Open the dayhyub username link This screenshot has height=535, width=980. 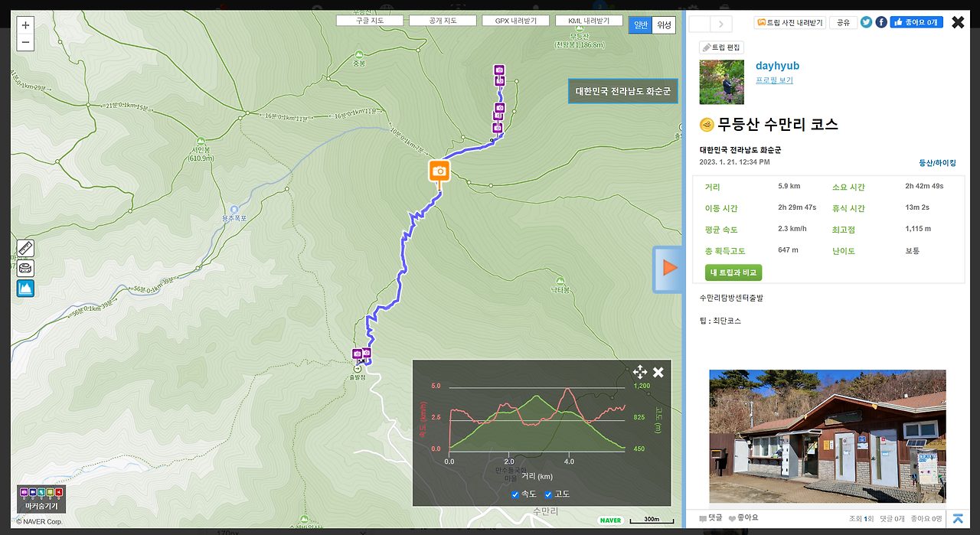777,66
